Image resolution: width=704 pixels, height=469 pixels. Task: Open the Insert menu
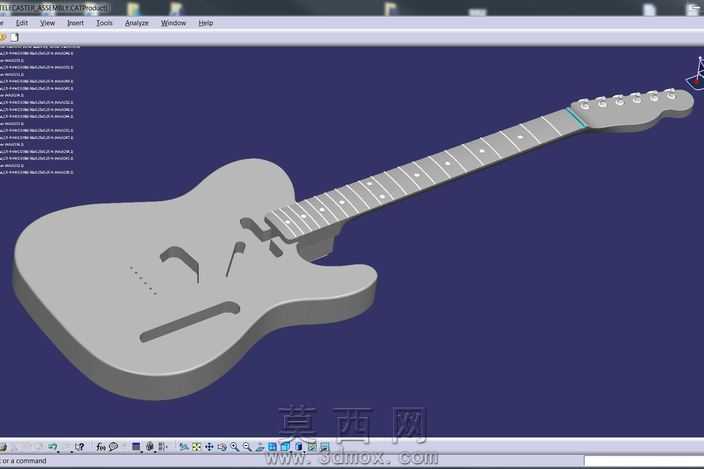(x=75, y=23)
